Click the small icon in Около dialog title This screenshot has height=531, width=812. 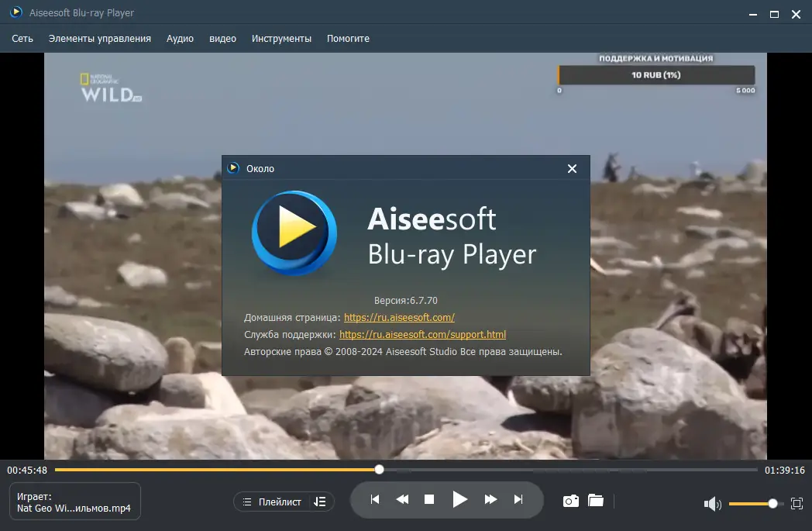coord(233,168)
